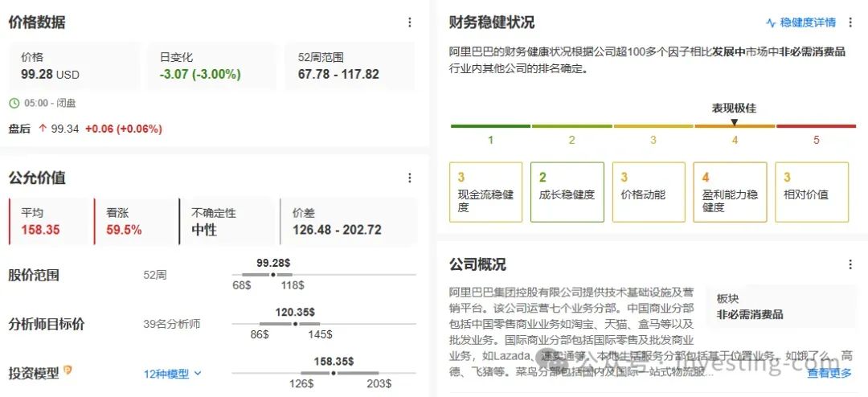Select the 盈利能力稳健度 score card
Viewport: 868px width, 397px height.
(730, 192)
